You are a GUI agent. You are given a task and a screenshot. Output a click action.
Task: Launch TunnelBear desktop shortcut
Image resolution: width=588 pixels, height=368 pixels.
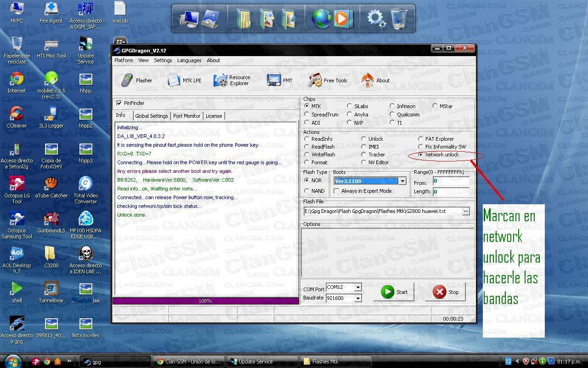pos(51,293)
